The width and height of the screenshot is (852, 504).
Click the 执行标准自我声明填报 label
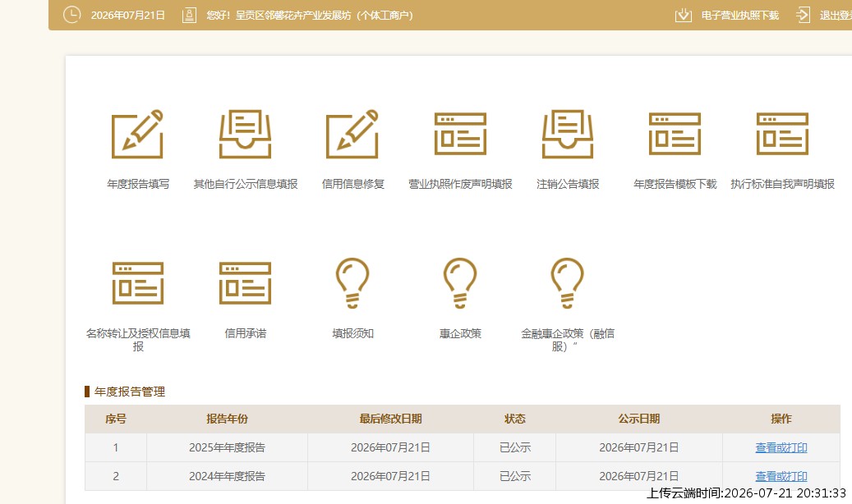pos(782,184)
